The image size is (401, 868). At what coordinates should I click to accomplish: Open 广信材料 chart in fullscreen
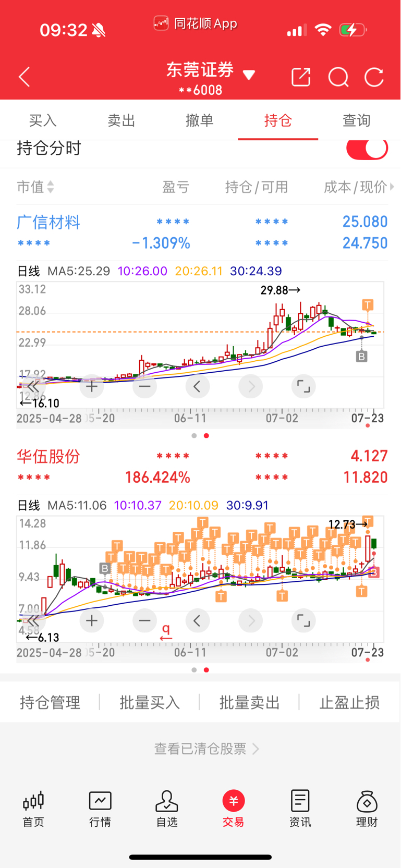[303, 386]
